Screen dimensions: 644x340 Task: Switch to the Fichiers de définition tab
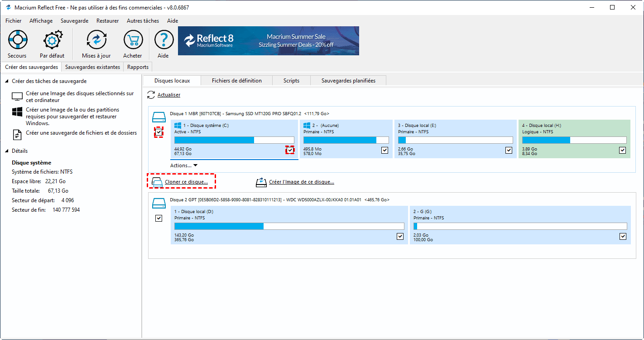click(x=237, y=81)
